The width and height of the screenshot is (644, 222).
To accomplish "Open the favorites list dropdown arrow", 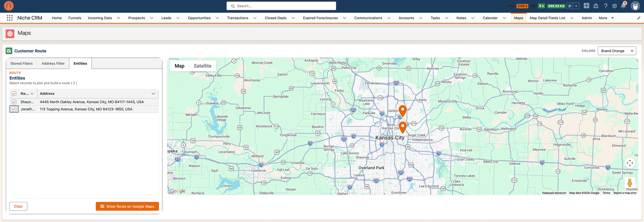I will 576,6.
